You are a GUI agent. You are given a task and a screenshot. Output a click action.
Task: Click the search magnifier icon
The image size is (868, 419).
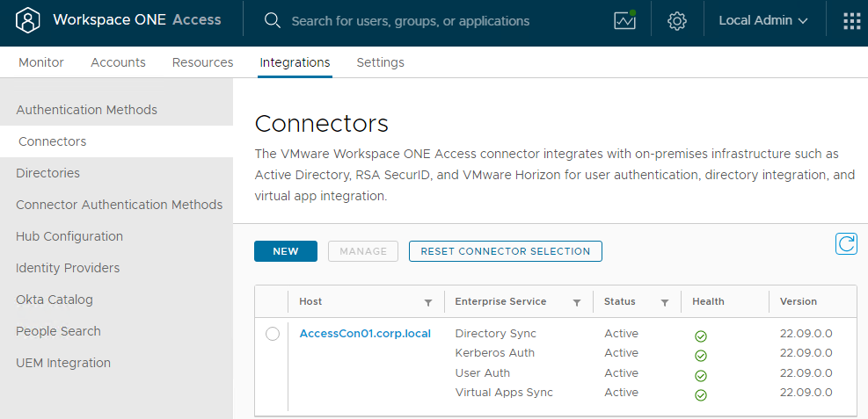[272, 20]
